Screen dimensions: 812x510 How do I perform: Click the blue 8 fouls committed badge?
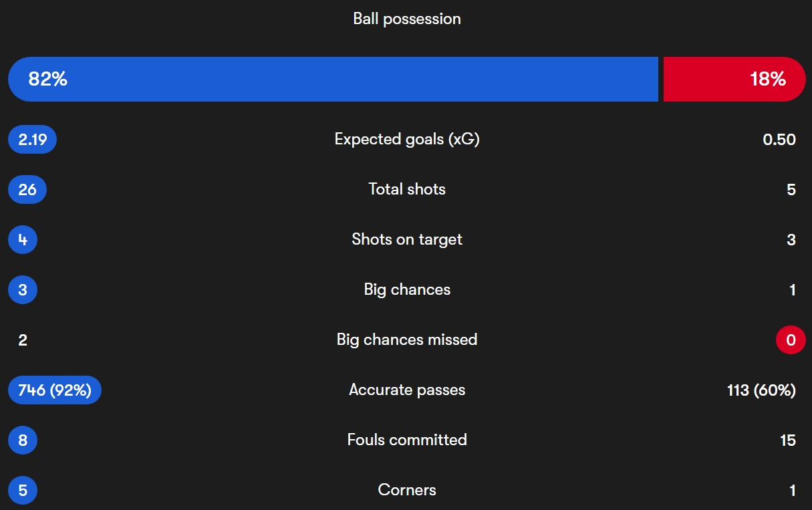tap(23, 440)
